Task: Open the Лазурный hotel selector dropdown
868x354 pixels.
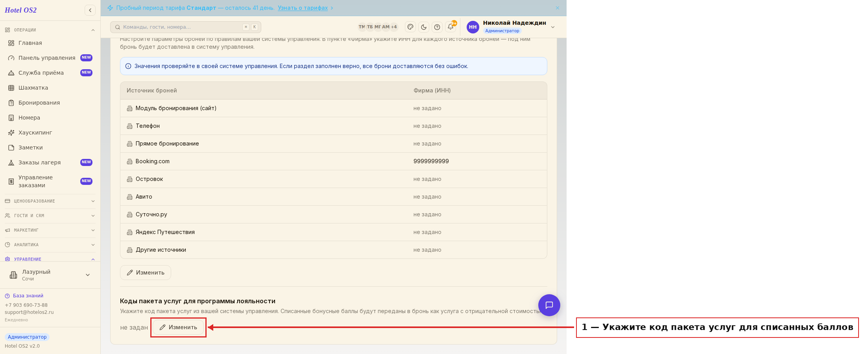Action: tap(50, 275)
